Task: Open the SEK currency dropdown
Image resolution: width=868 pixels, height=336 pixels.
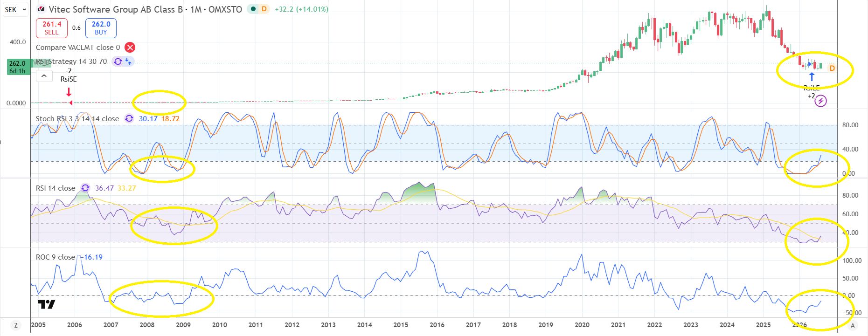Action: pos(16,9)
